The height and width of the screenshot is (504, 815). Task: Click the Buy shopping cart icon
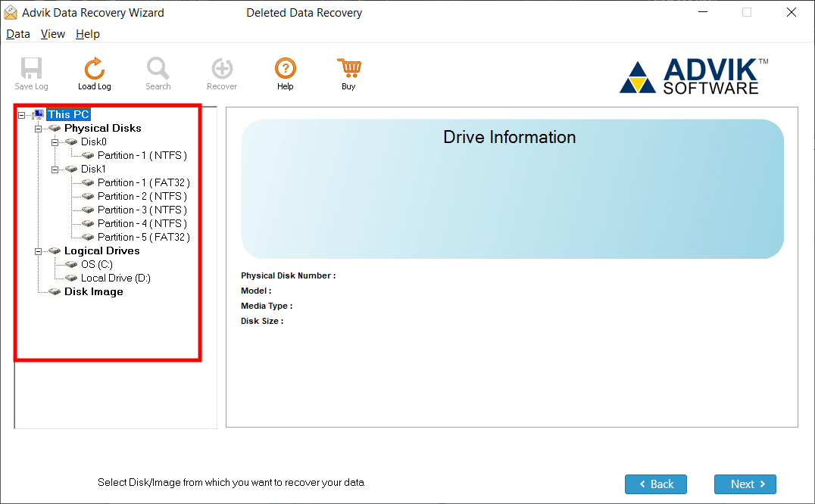pos(348,68)
